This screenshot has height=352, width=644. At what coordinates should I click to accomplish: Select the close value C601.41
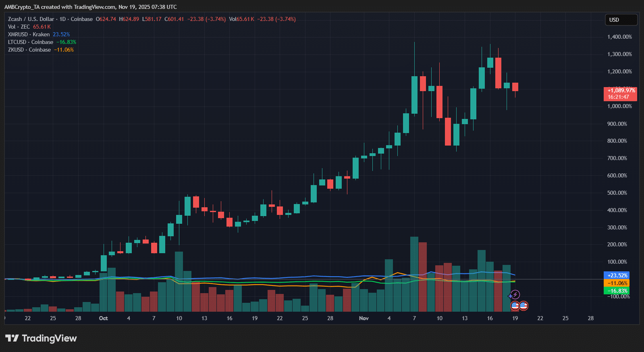coord(174,19)
